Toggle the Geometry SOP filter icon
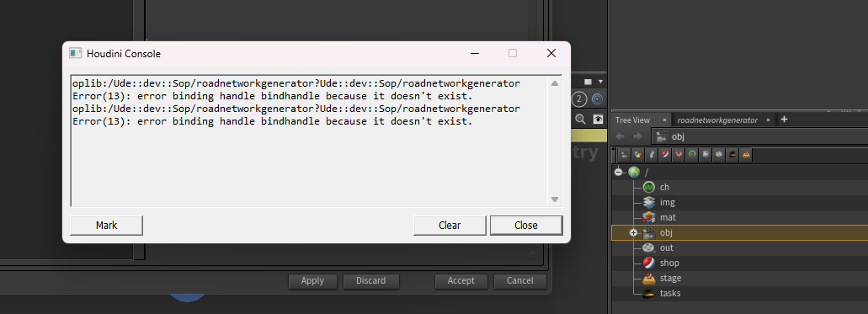The image size is (868, 314). coord(638,155)
